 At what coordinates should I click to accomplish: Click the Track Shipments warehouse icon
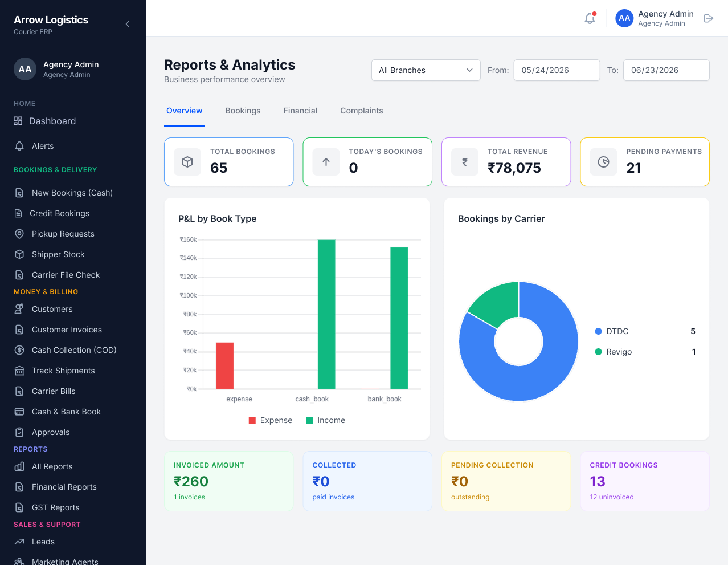click(x=19, y=371)
